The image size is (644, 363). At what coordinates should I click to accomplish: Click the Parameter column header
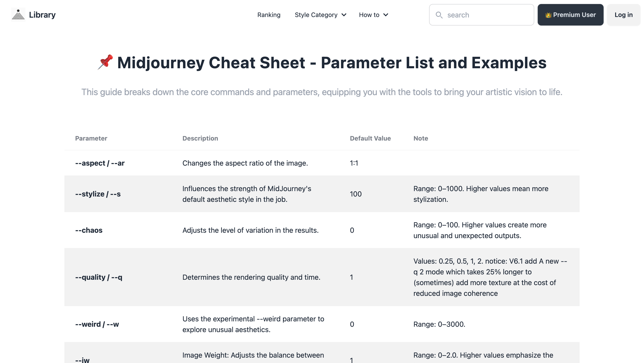point(91,138)
